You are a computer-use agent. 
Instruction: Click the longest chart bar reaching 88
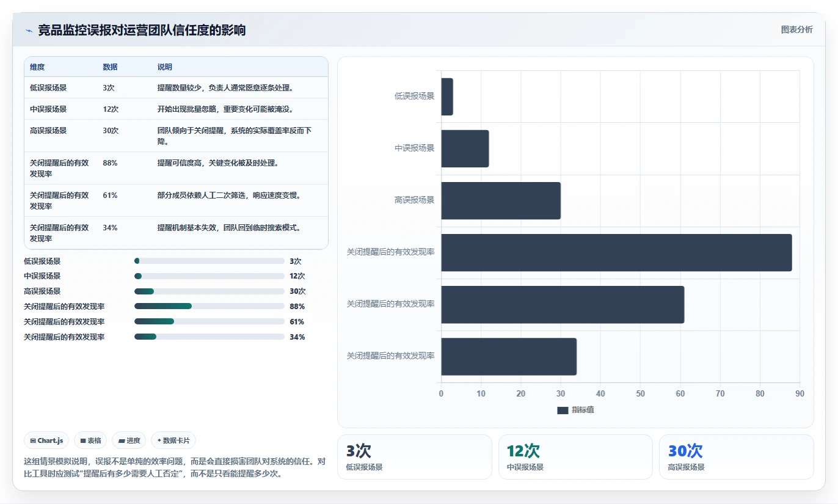(616, 252)
